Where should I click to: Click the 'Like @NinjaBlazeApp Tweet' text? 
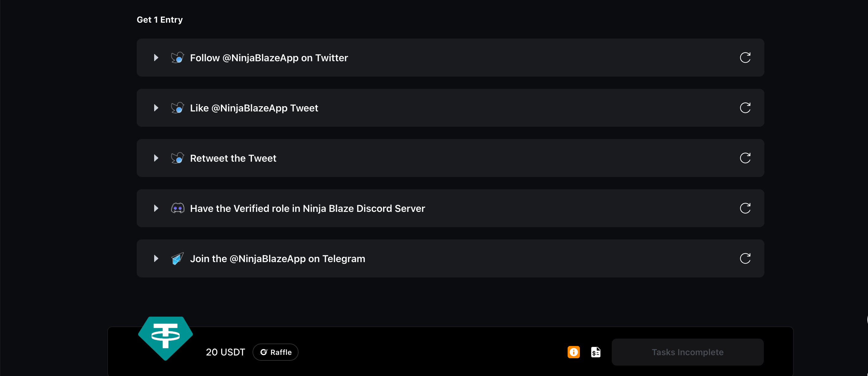254,108
